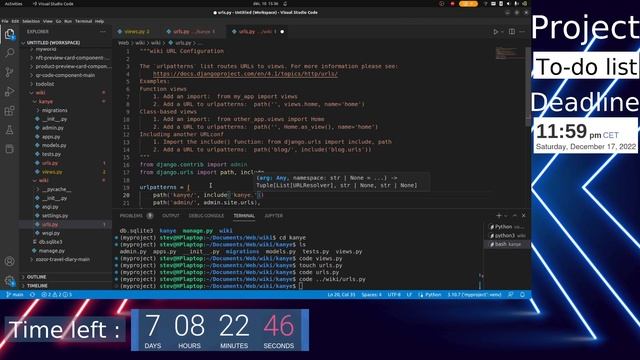Switch to the views.py editor tab
The height and width of the screenshot is (360, 640).
tap(136, 31)
